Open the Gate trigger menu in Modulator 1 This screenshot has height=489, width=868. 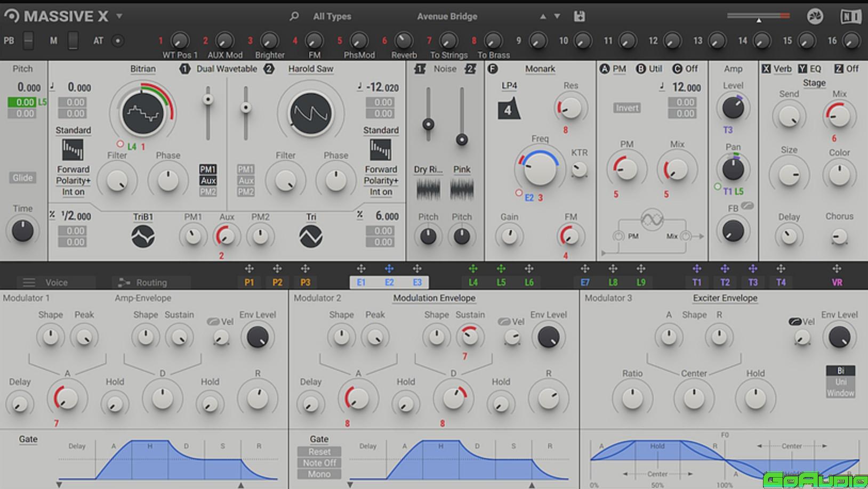28,439
